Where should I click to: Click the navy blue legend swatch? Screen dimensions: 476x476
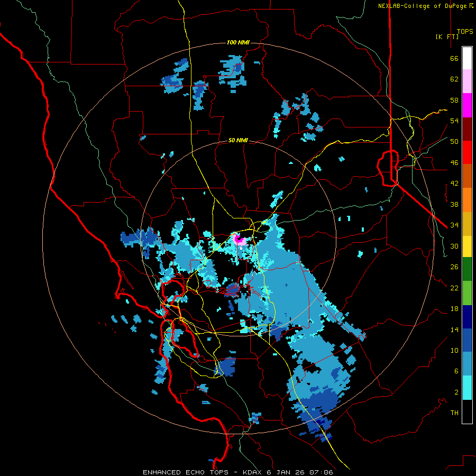[467, 317]
